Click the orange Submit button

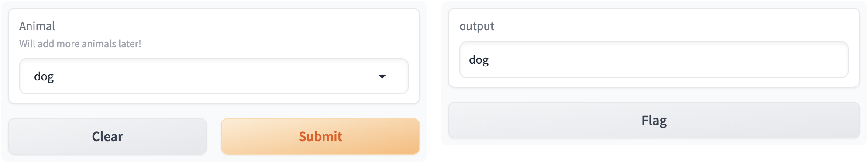tap(320, 136)
